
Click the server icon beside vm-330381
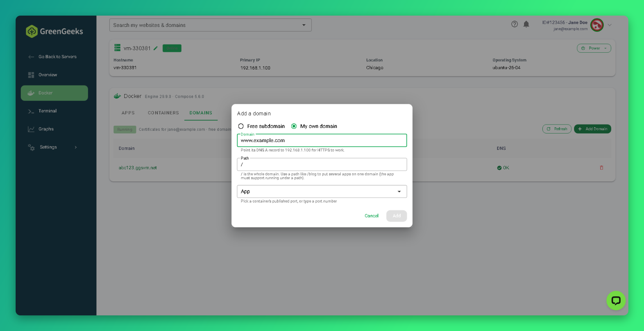(117, 48)
